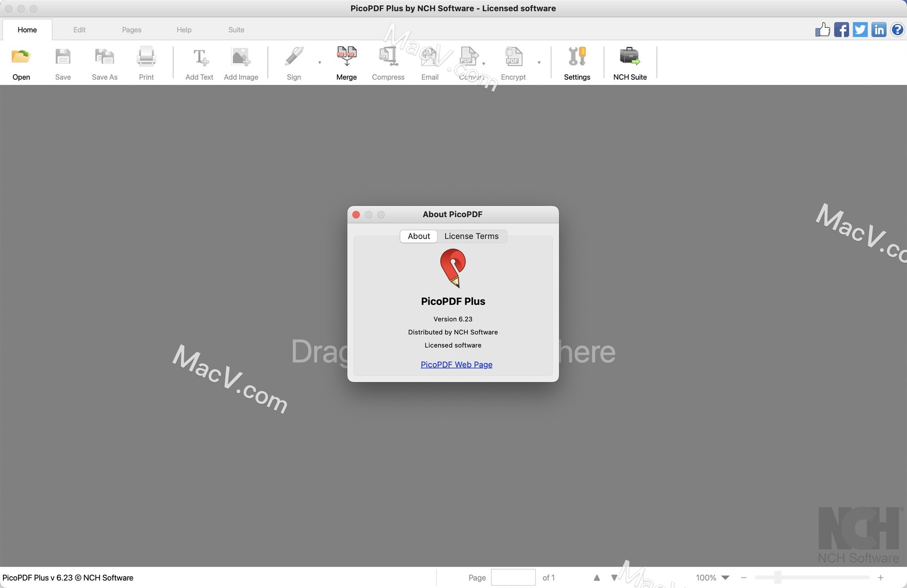Viewport: 907px width, 588px height.
Task: Switch to the Pages ribbon tab
Action: point(131,29)
